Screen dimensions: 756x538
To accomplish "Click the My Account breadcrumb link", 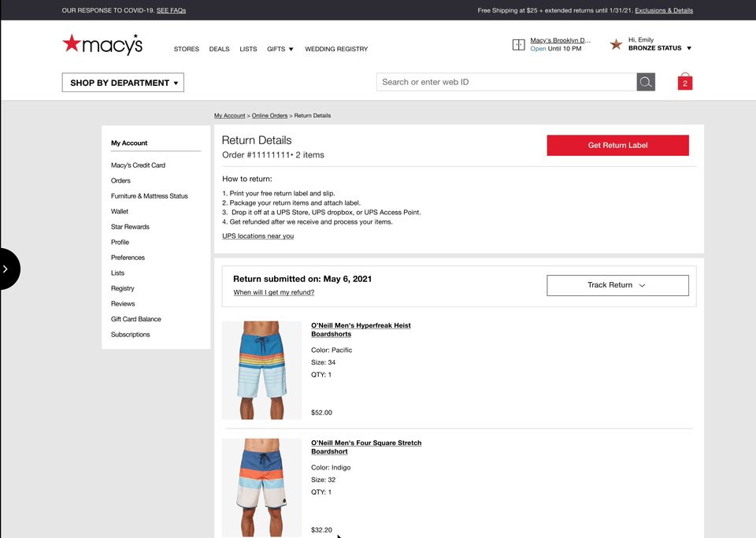I will pyautogui.click(x=229, y=116).
